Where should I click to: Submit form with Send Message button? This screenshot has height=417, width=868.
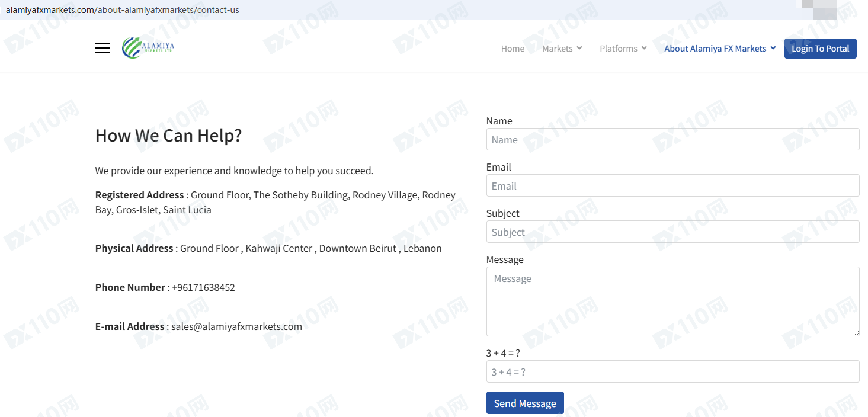click(525, 403)
